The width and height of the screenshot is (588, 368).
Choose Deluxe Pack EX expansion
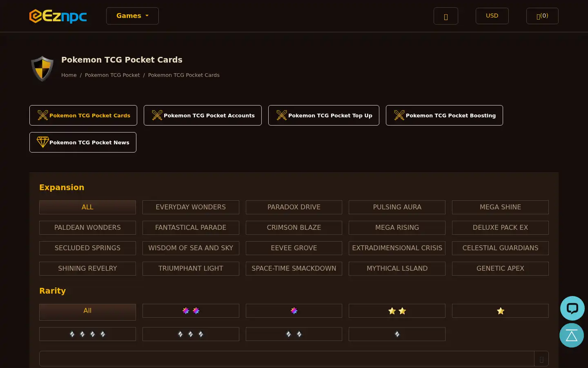[x=500, y=228]
